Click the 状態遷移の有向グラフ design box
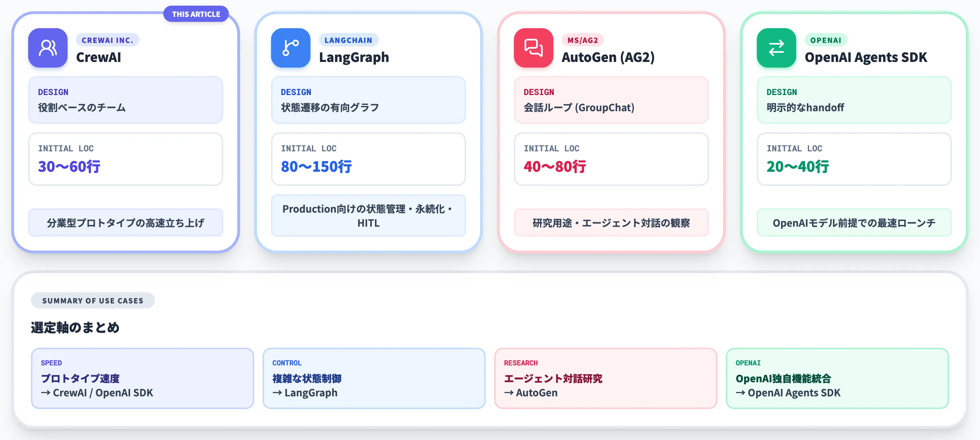 tap(368, 100)
